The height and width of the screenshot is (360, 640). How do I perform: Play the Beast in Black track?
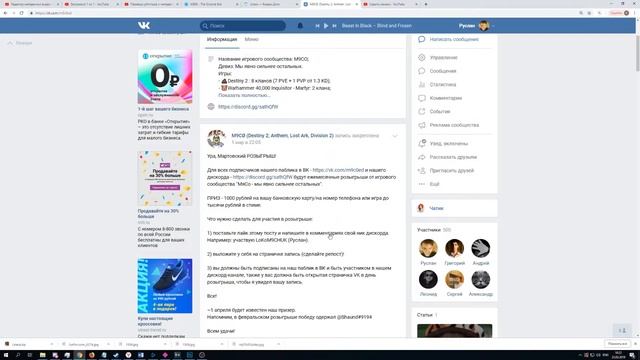click(326, 26)
